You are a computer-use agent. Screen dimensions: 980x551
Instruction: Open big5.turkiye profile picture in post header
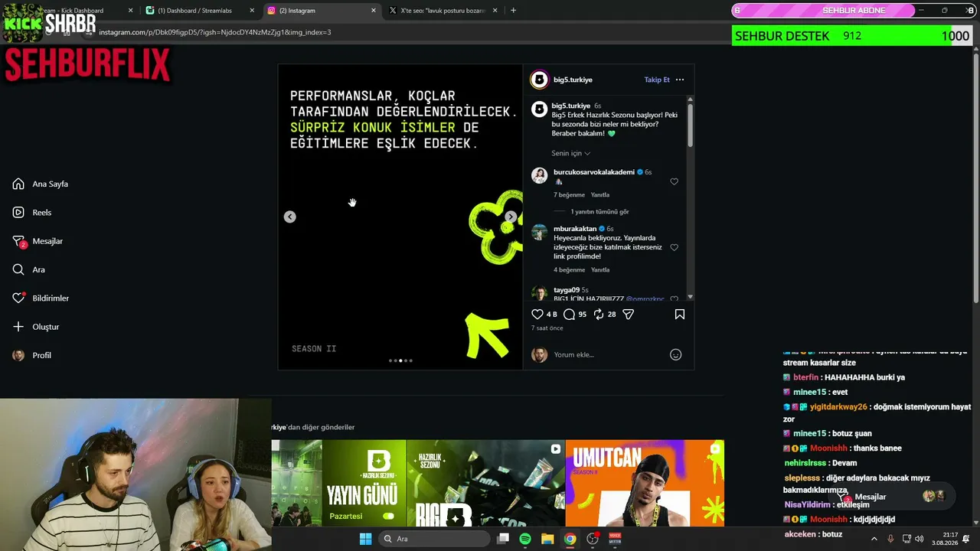pos(540,80)
